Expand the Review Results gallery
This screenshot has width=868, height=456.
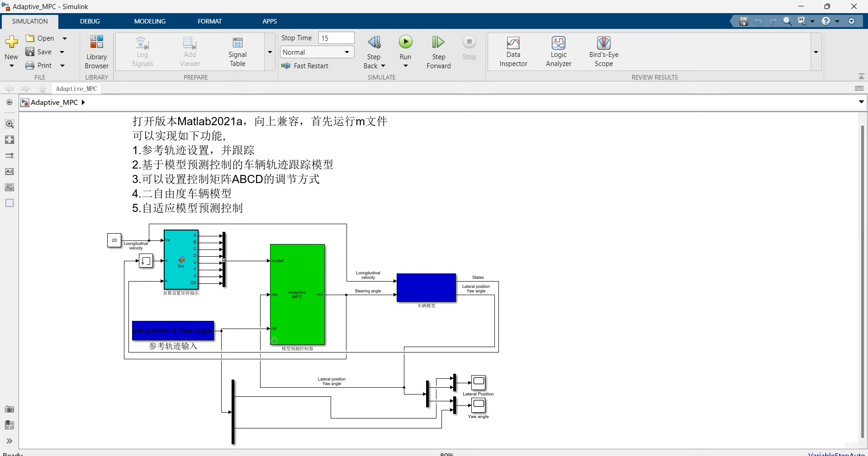click(816, 52)
